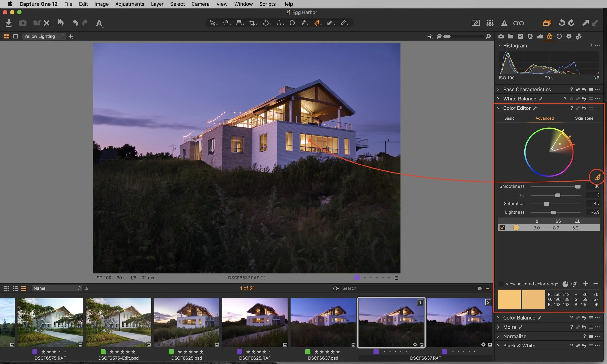Click the Import images icon

(8, 23)
